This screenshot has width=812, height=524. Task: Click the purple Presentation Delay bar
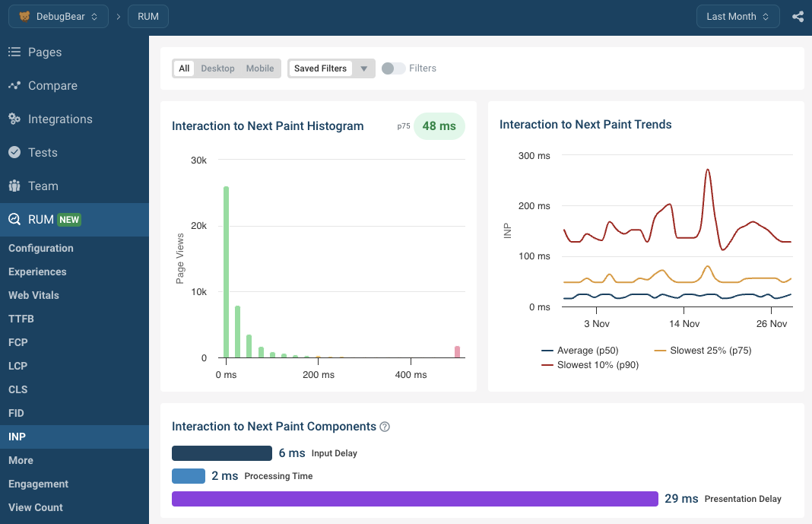[x=414, y=499]
